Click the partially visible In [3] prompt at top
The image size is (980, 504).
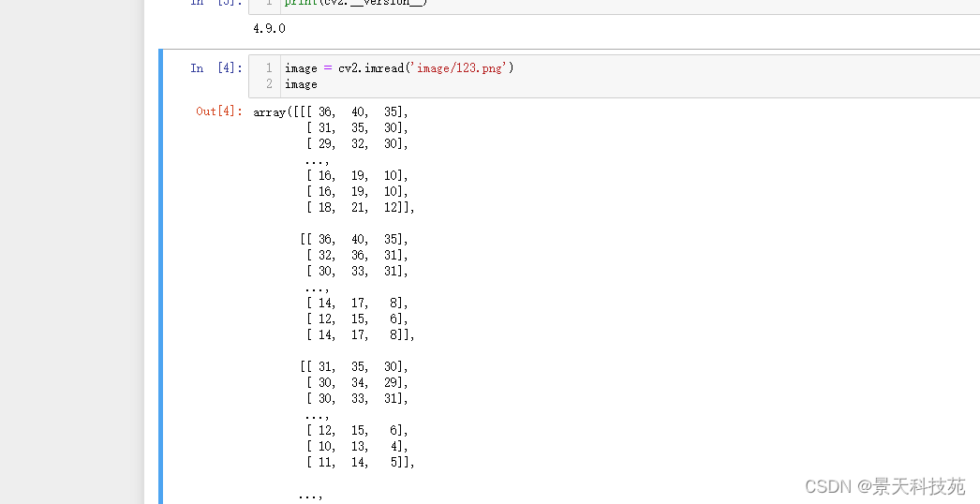(x=216, y=3)
